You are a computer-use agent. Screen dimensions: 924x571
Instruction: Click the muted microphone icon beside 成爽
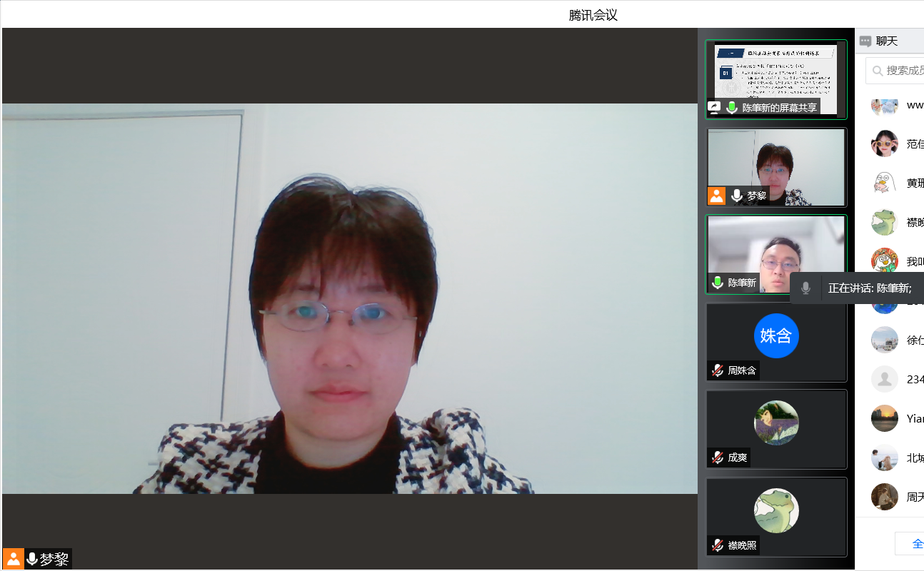tap(717, 458)
